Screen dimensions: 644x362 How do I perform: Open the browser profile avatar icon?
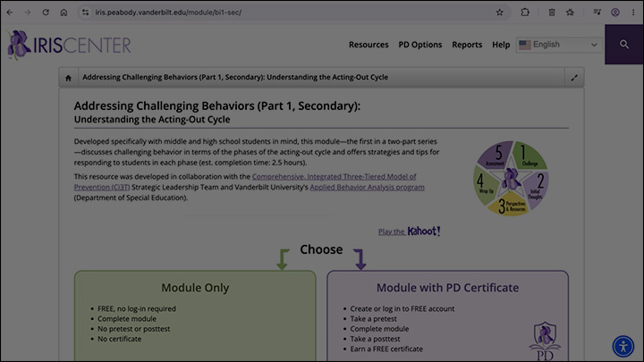(615, 13)
